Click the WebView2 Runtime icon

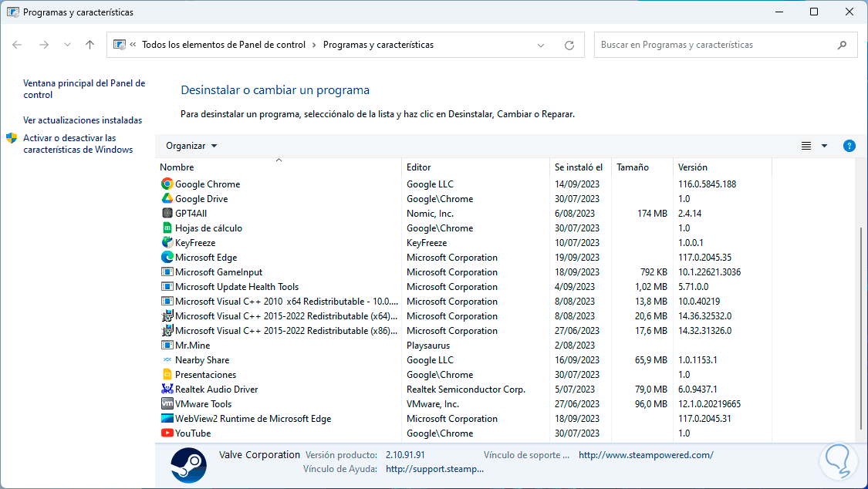pyautogui.click(x=167, y=418)
